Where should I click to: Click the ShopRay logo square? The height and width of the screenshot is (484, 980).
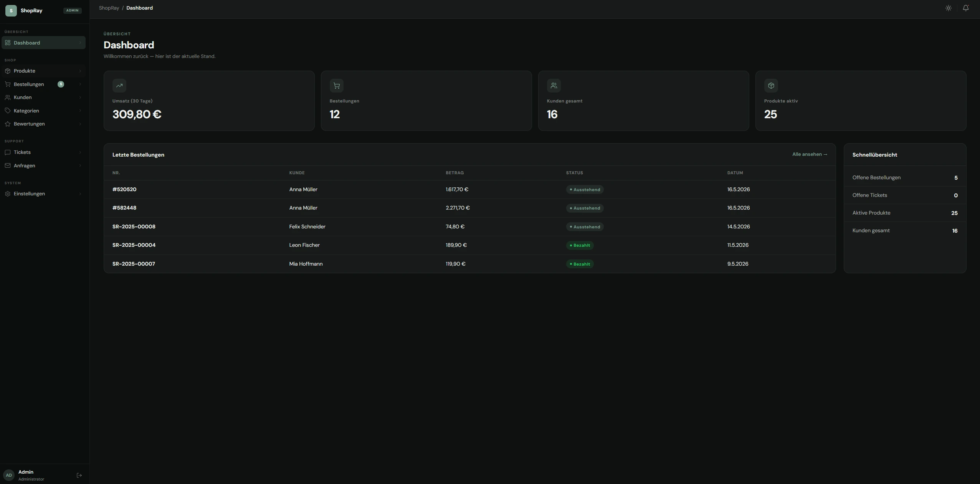click(x=11, y=11)
